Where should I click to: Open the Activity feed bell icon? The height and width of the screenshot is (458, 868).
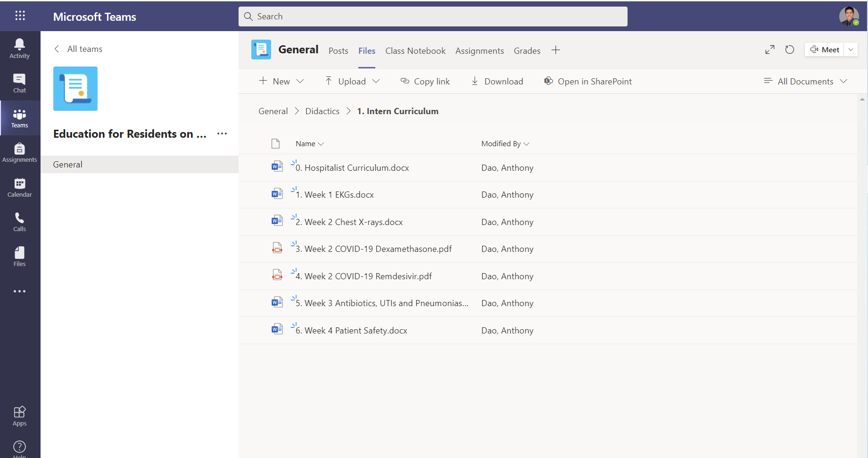click(19, 49)
